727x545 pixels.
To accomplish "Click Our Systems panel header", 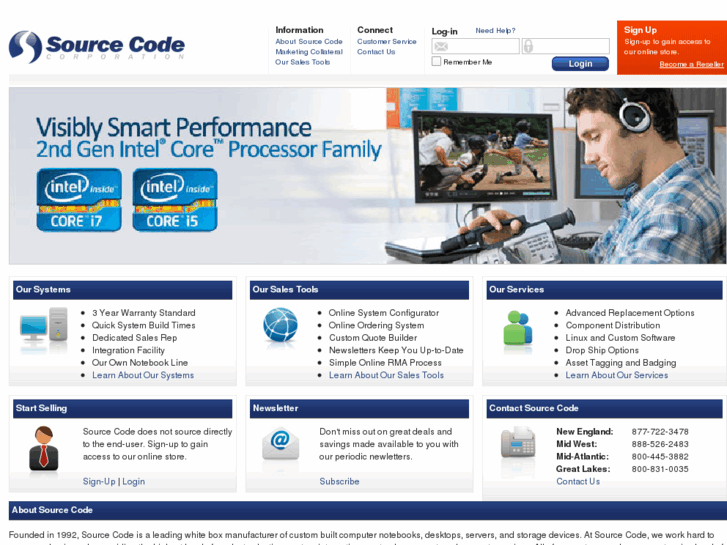I will 122,290.
